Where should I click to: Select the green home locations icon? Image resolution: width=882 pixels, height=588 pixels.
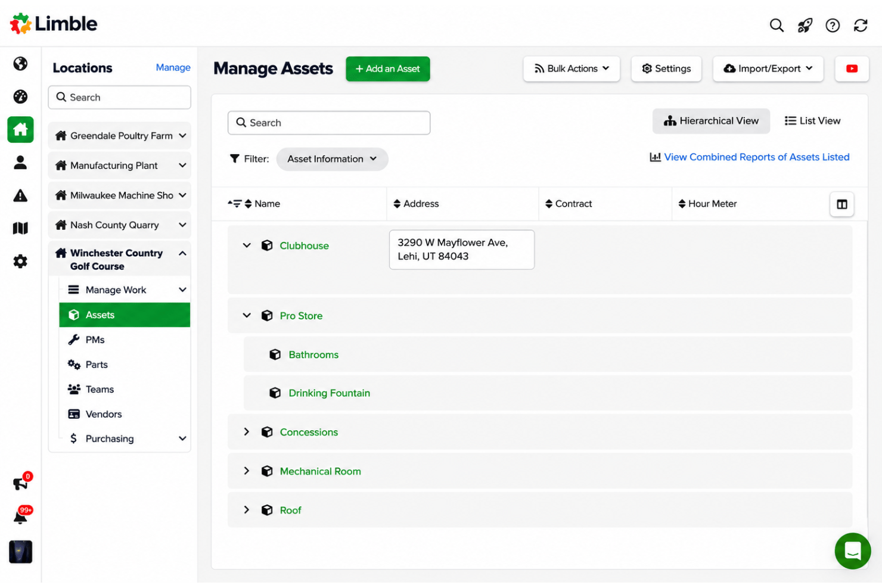(20, 129)
